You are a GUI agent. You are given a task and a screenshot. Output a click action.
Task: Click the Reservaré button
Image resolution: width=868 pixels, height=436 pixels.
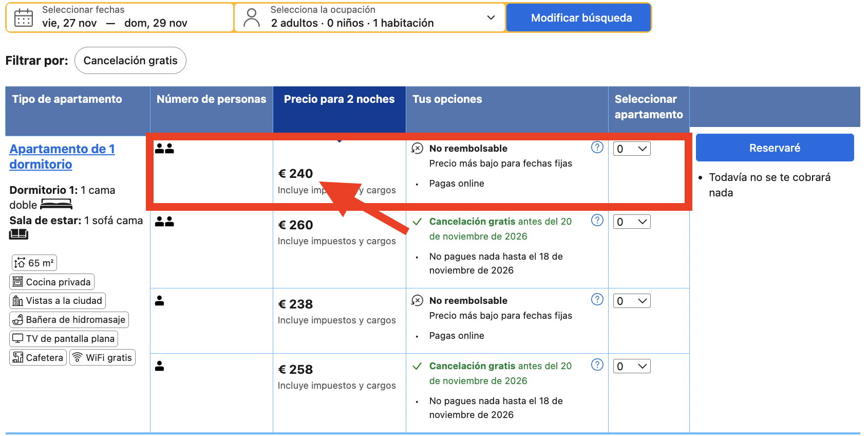775,148
